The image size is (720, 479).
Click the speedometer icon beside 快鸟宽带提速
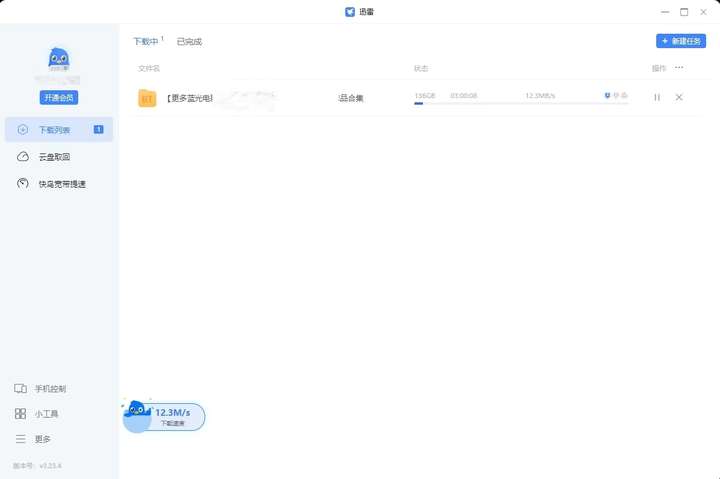pyautogui.click(x=22, y=184)
